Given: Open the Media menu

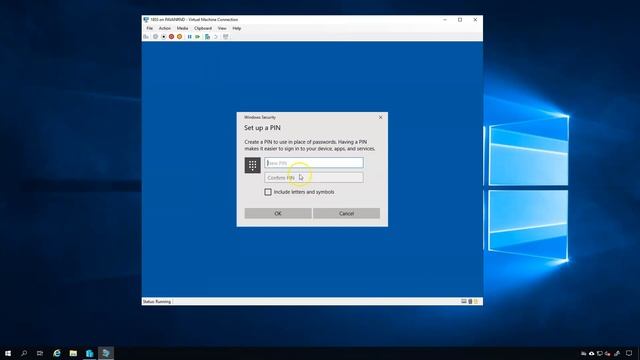Looking at the screenshot, I should pyautogui.click(x=182, y=28).
